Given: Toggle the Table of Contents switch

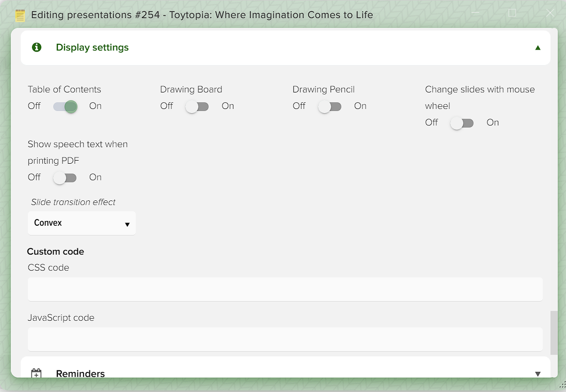Looking at the screenshot, I should click(66, 106).
